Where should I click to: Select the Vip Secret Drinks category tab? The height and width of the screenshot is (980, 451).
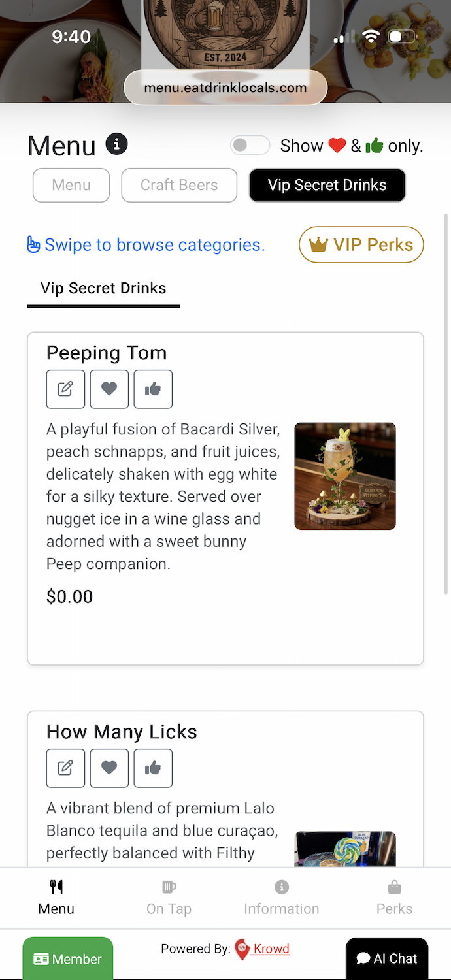(327, 185)
